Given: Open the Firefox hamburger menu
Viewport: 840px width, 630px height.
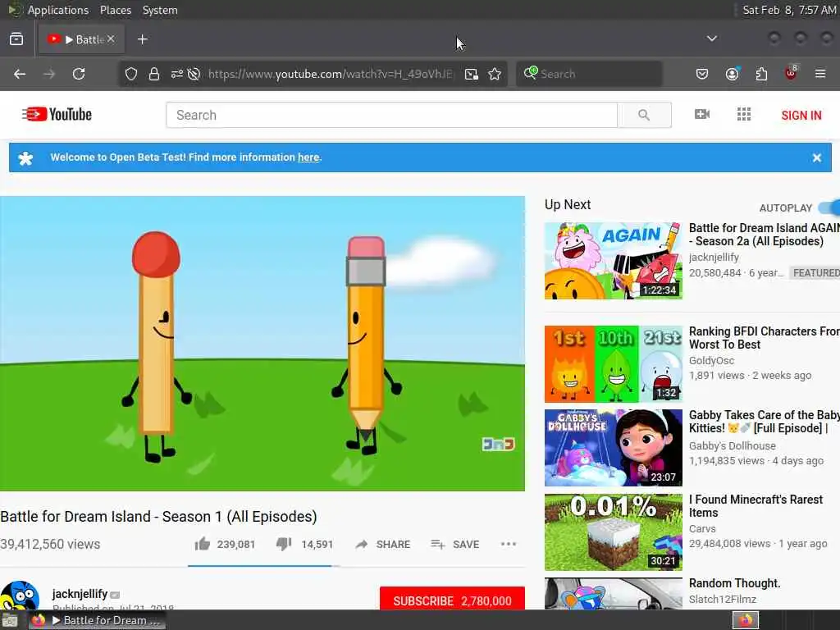Looking at the screenshot, I should 820,74.
